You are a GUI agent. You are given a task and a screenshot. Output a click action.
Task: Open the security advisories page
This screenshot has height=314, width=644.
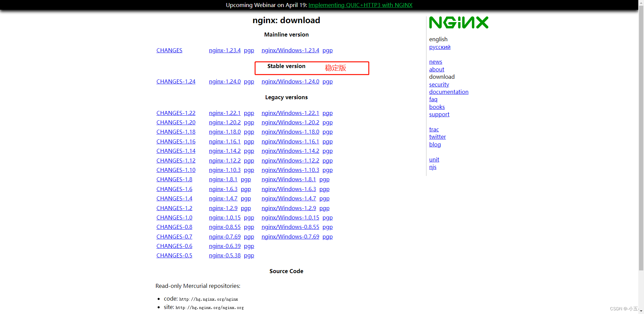point(439,84)
